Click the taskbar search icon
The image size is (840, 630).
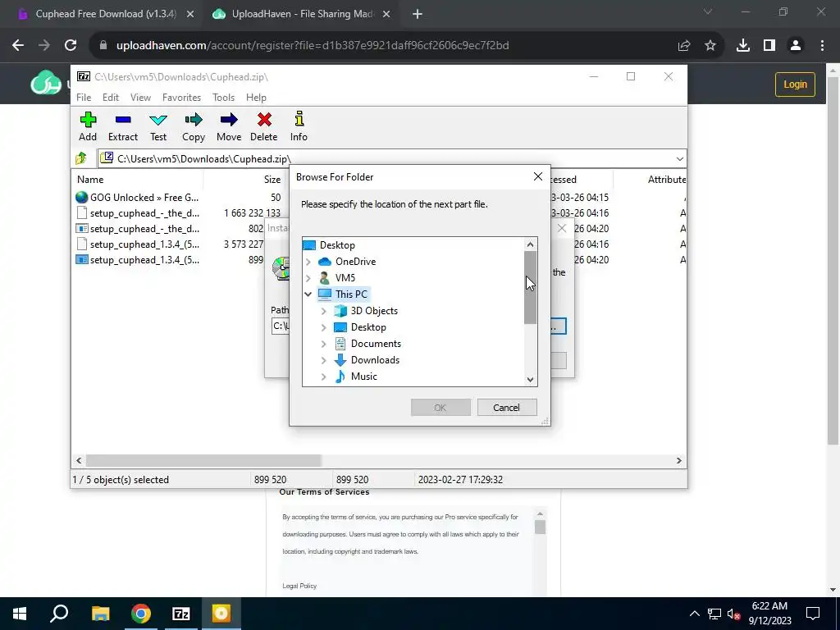coord(59,614)
